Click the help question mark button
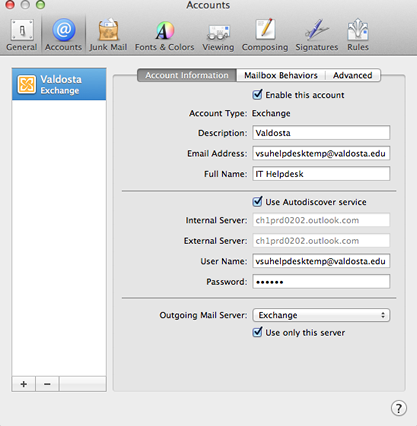This screenshot has height=426, width=417. (399, 408)
